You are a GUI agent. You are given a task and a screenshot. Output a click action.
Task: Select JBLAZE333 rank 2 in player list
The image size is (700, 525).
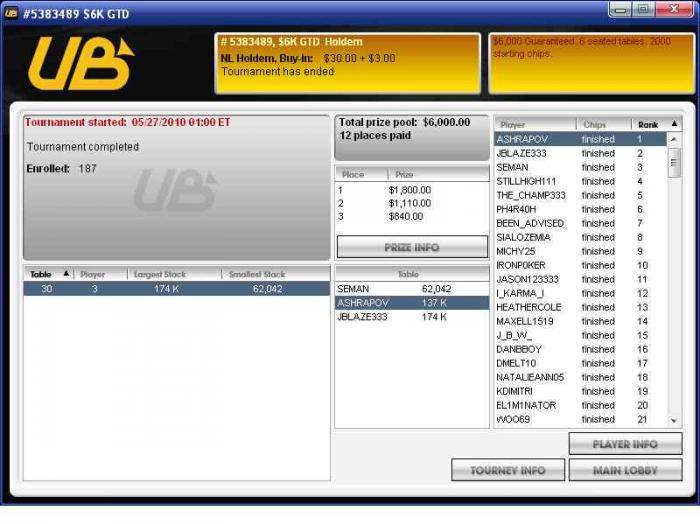click(x=580, y=153)
